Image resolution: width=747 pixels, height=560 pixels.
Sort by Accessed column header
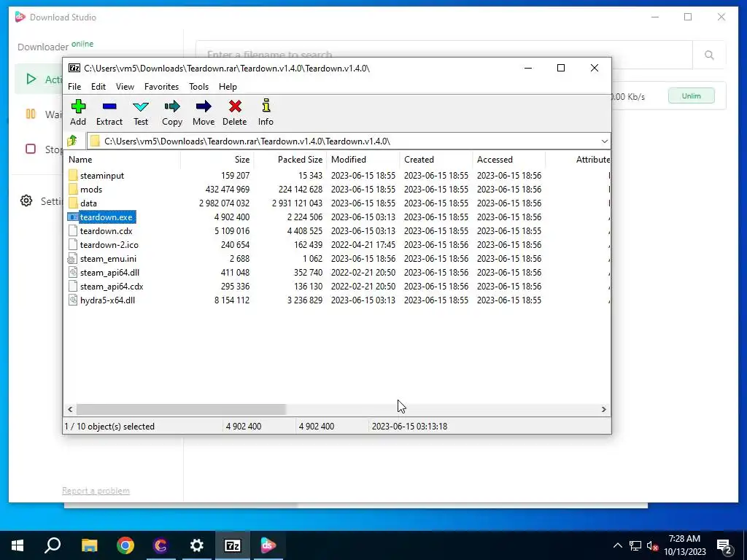[x=508, y=160]
